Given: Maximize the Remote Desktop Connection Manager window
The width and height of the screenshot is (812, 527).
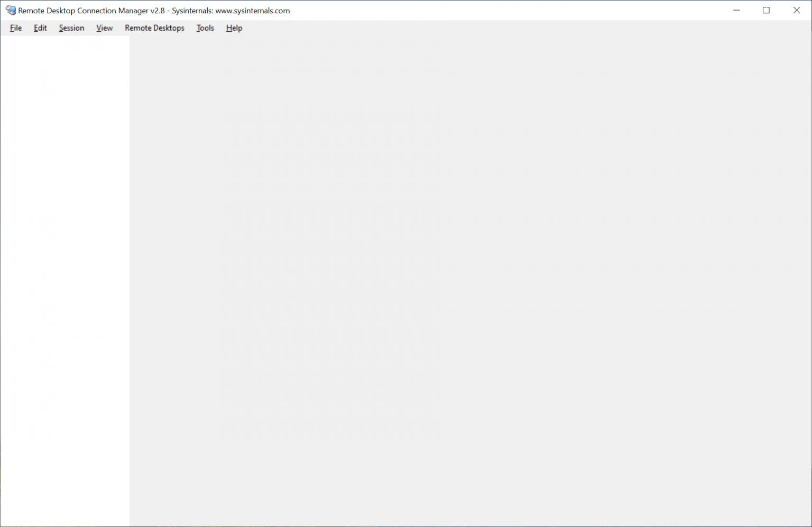Looking at the screenshot, I should [x=766, y=11].
